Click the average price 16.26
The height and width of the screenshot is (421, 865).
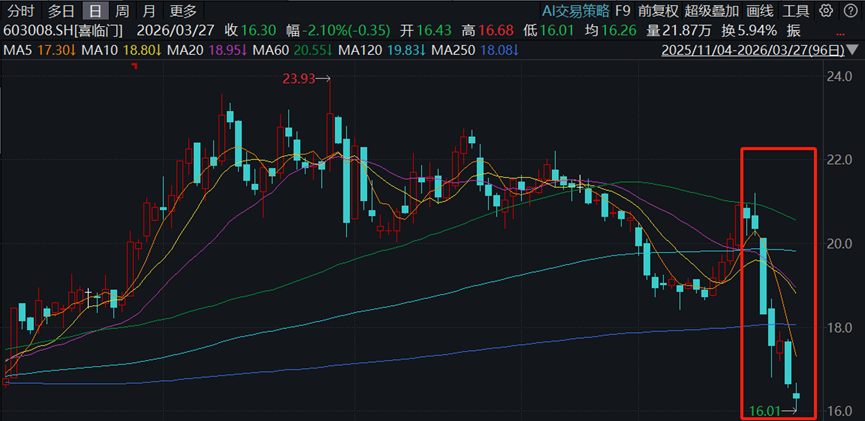pos(620,30)
